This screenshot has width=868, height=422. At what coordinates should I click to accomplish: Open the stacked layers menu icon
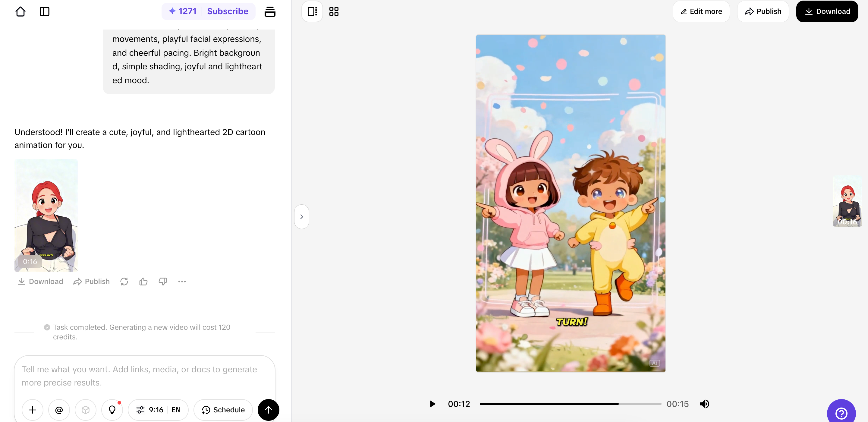click(269, 11)
